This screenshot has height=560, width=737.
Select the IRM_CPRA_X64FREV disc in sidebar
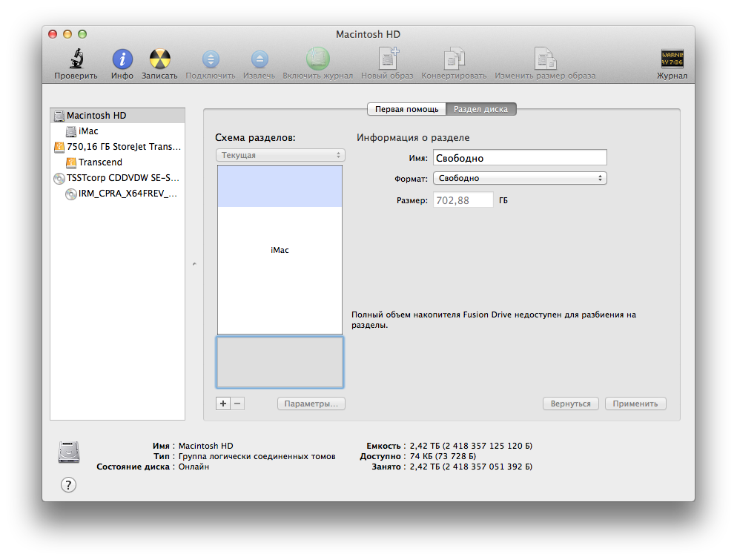117,194
